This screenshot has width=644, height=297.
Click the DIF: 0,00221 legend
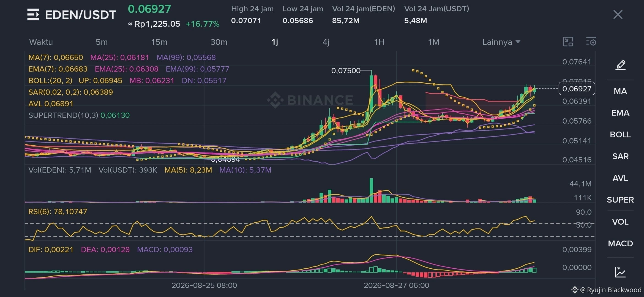click(x=51, y=250)
